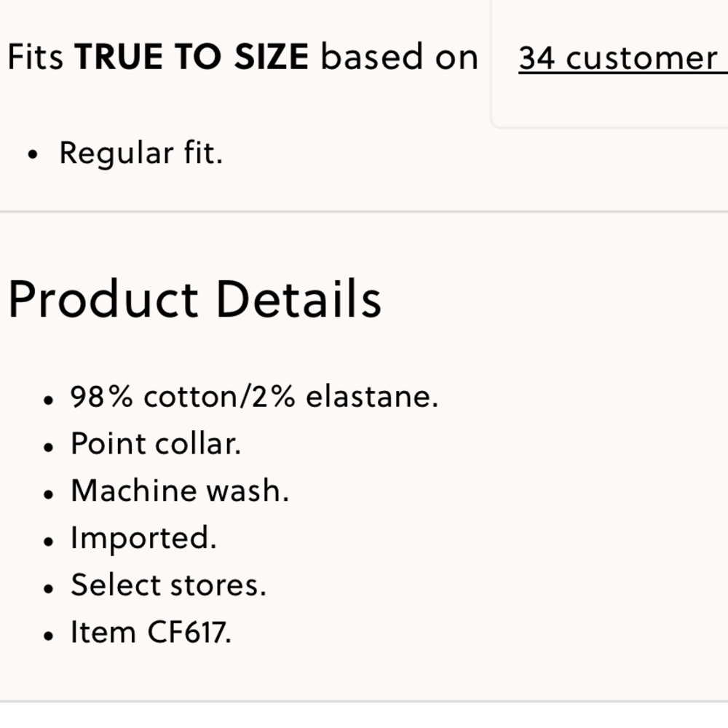Click the bullet dot beside Imported

[48, 542]
